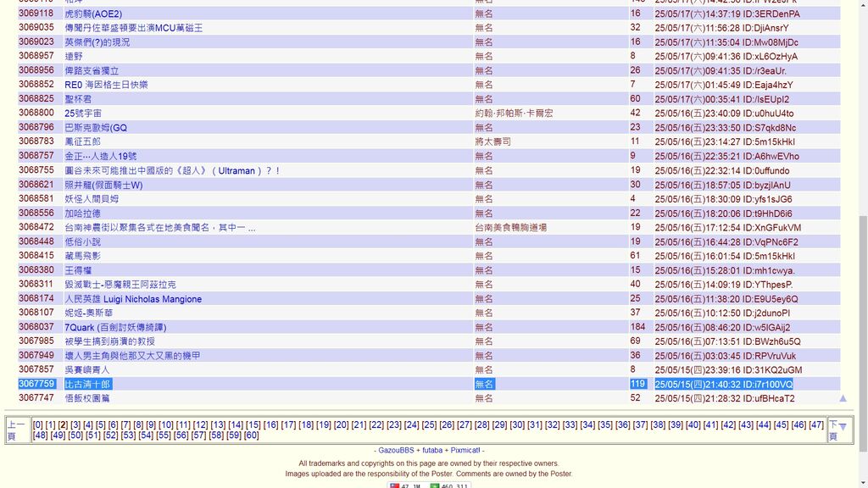
Task: Click the upward triangle back-to-top icon
Action: [843, 398]
